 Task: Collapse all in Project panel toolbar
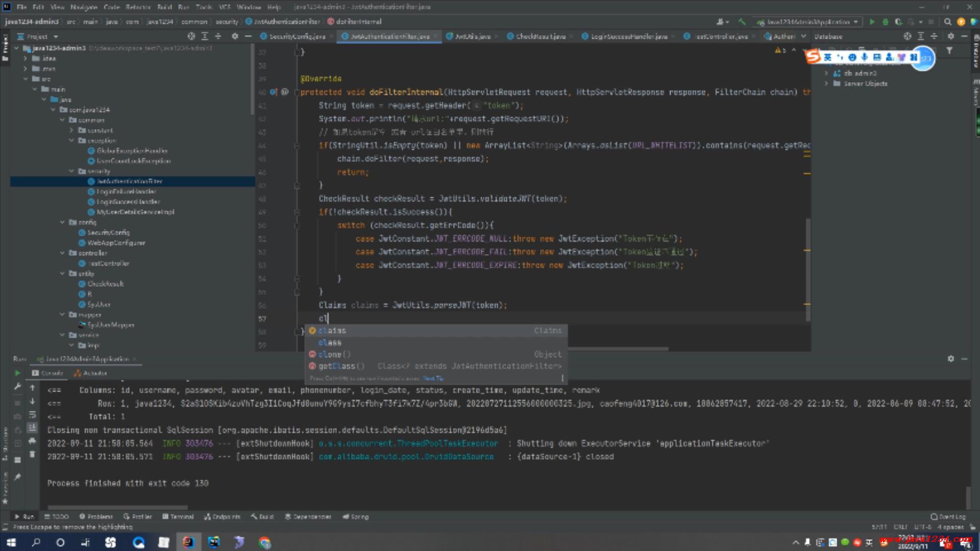(218, 36)
